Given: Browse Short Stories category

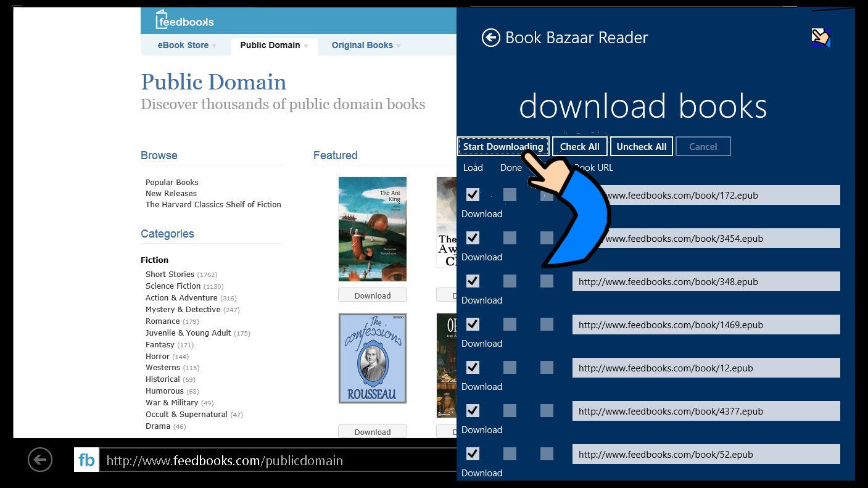Looking at the screenshot, I should pos(170,275).
